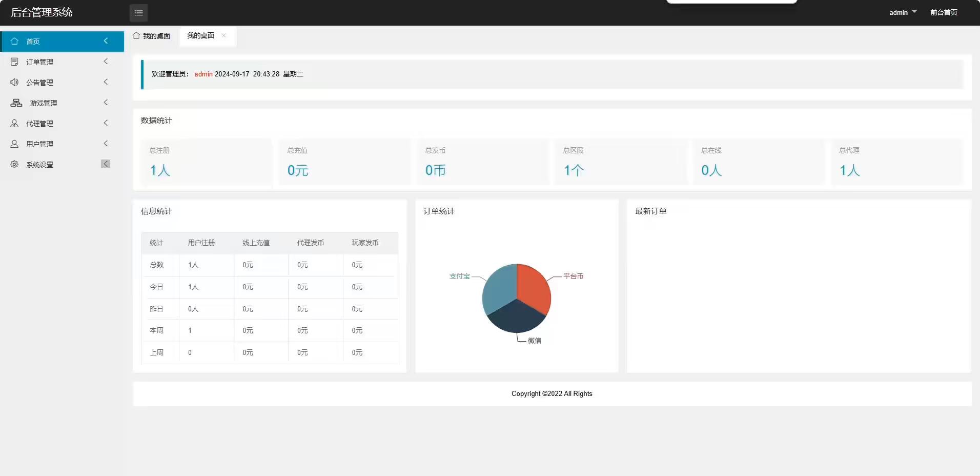
Task: Click the home icon beside 首页
Action: pos(14,41)
